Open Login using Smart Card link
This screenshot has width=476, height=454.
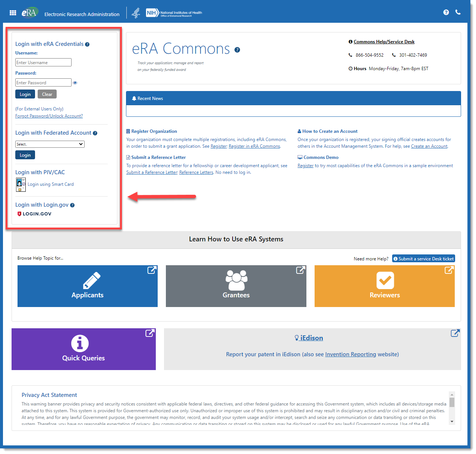(x=51, y=184)
